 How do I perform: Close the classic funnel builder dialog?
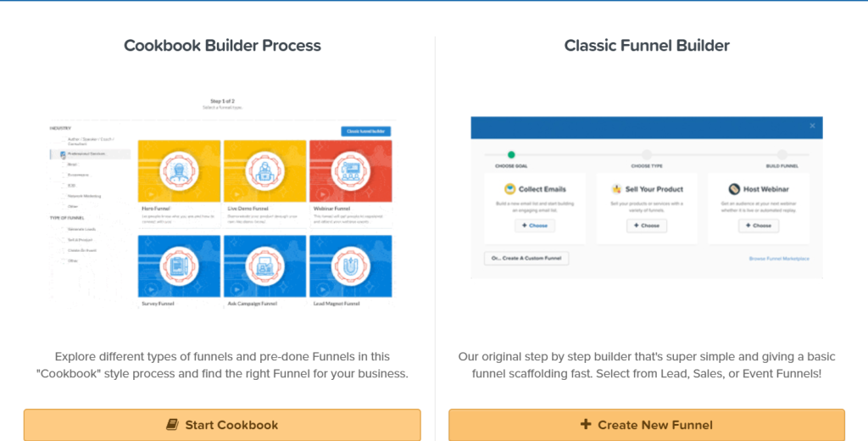tap(812, 126)
